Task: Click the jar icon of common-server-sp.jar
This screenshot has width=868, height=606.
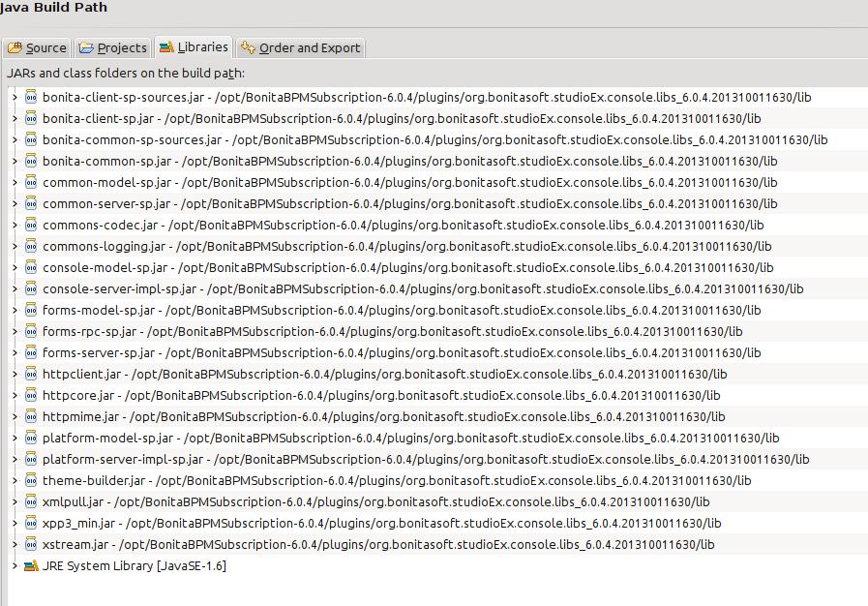Action: point(31,203)
